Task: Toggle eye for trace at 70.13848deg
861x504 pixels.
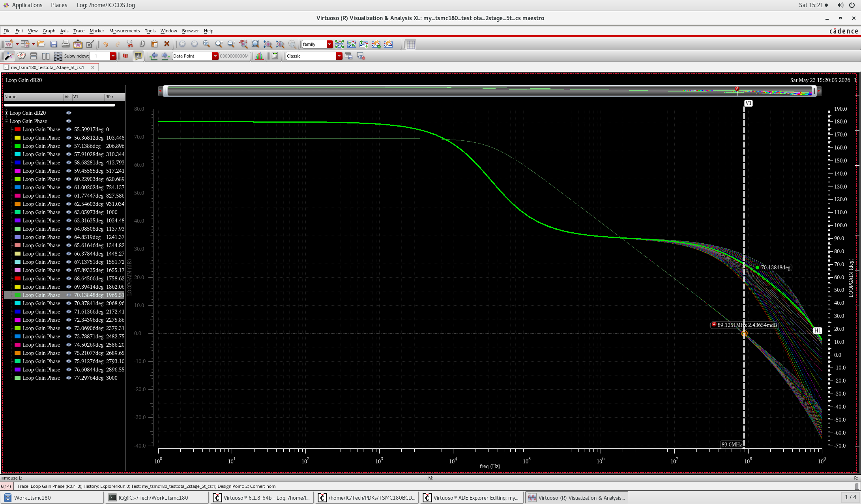Action: [x=69, y=295]
